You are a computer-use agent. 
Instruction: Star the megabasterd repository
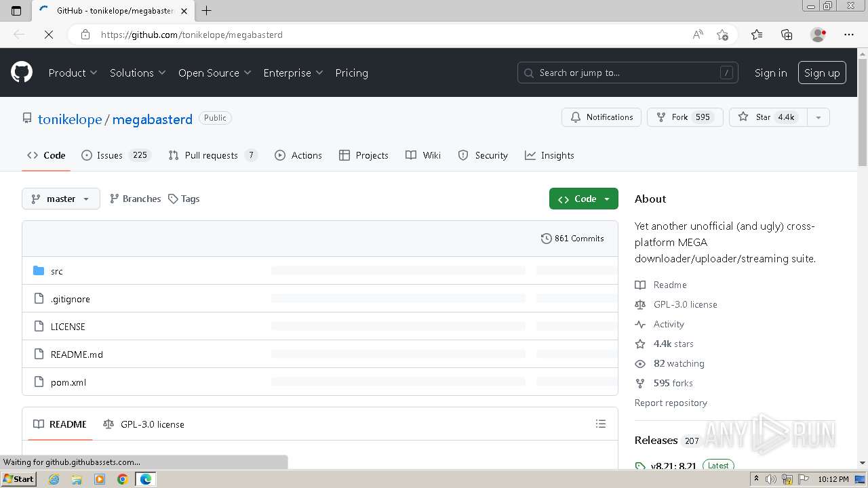pos(768,117)
